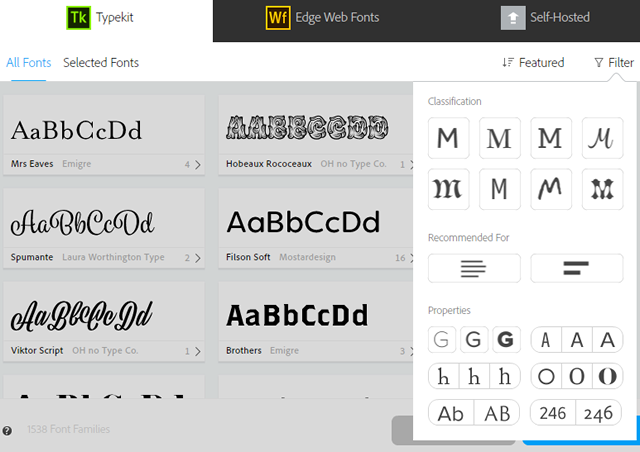Screen dimensions: 640x452
Task: Filter by decorative classification
Action: pyautogui.click(x=602, y=189)
